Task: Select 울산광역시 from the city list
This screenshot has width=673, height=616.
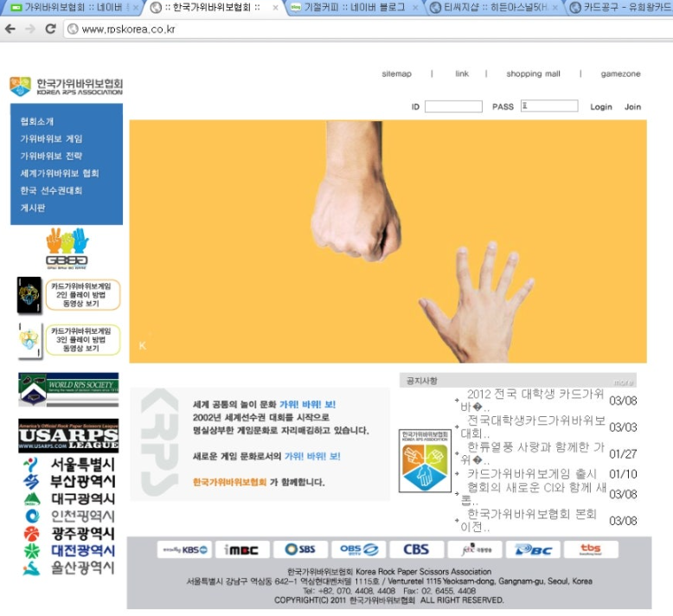Action: point(68,568)
